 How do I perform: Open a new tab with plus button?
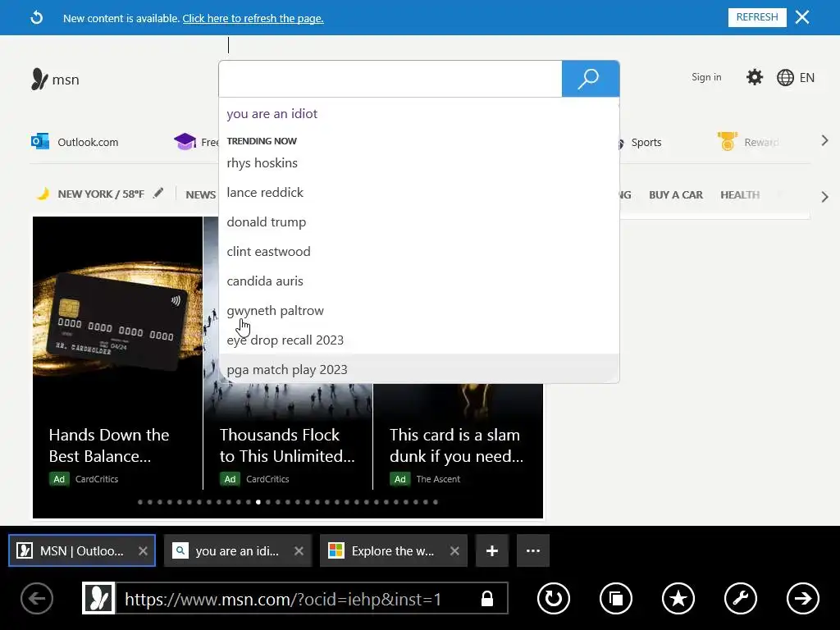click(492, 550)
